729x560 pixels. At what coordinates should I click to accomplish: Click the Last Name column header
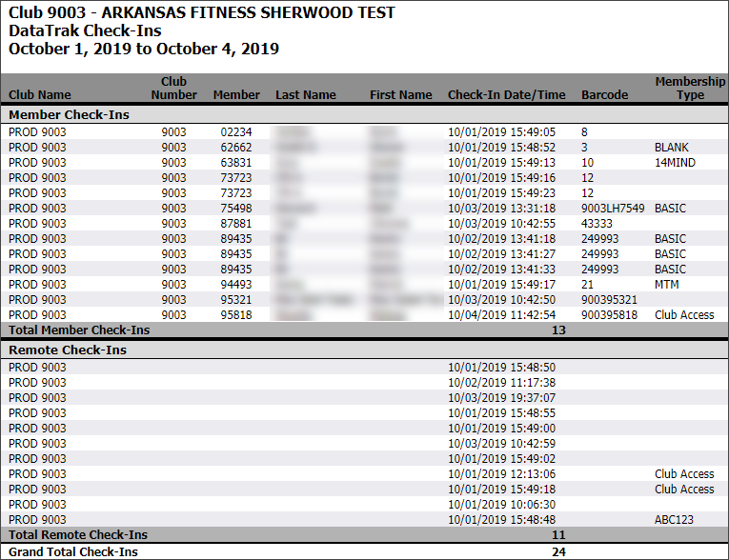(x=305, y=95)
